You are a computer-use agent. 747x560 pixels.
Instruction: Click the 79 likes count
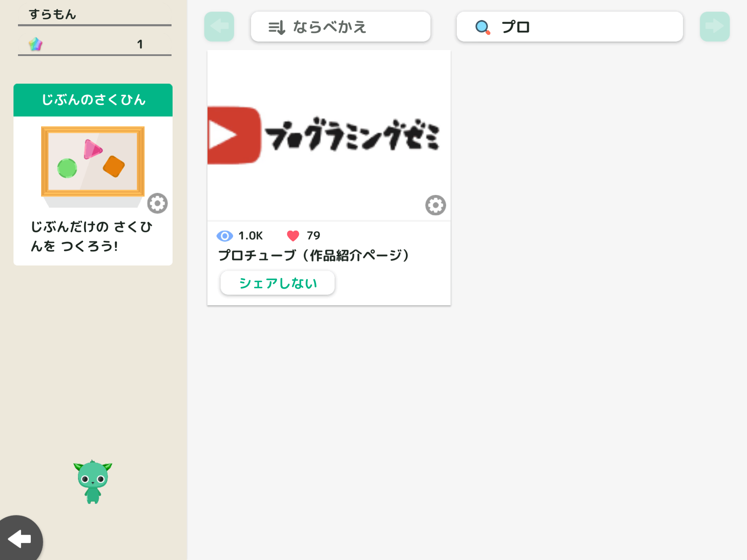coord(313,236)
